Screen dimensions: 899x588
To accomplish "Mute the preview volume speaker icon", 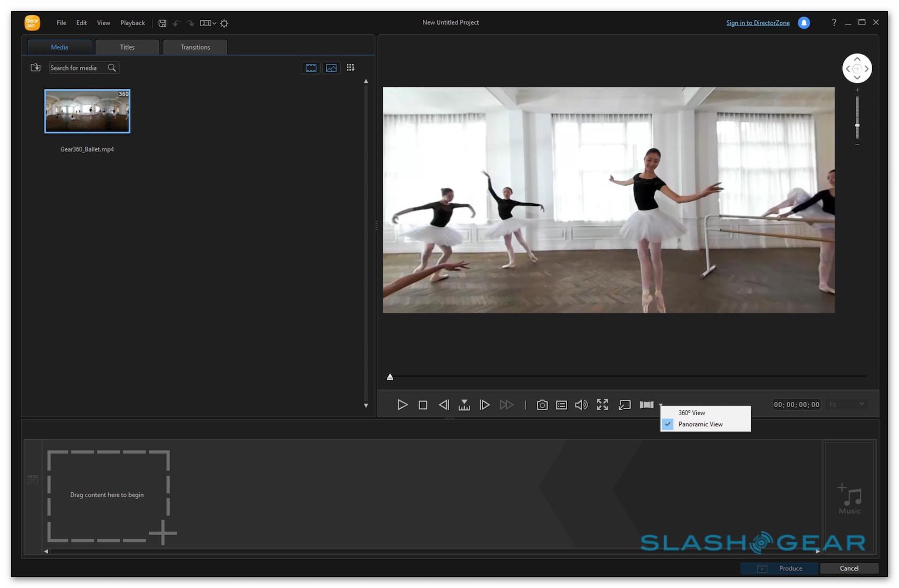I will point(581,405).
